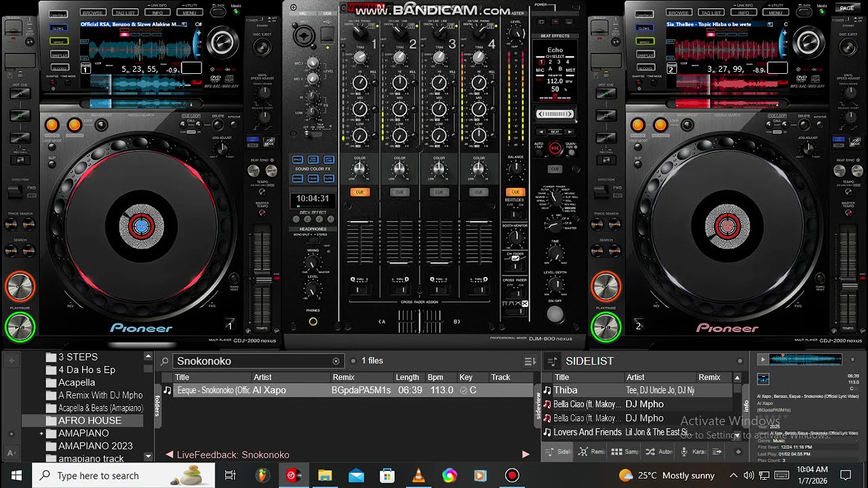Switch to Karaoke tab in sideview
The width and height of the screenshot is (868, 488).
pyautogui.click(x=692, y=451)
